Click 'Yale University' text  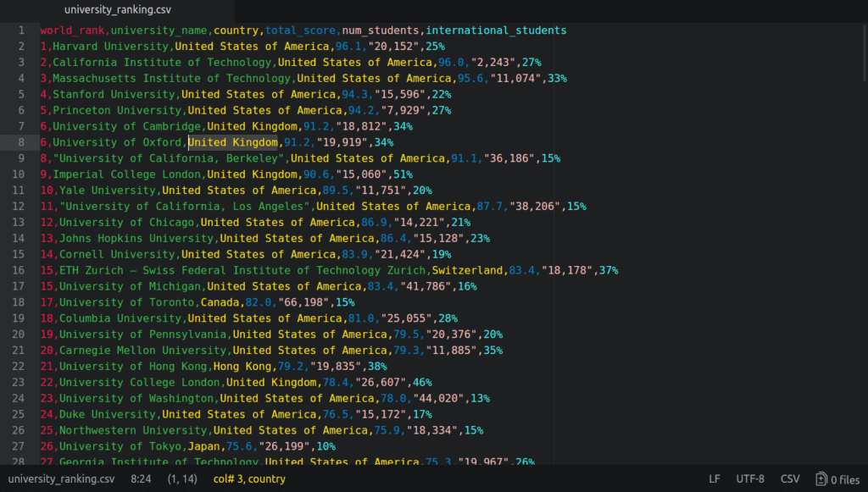tap(108, 191)
